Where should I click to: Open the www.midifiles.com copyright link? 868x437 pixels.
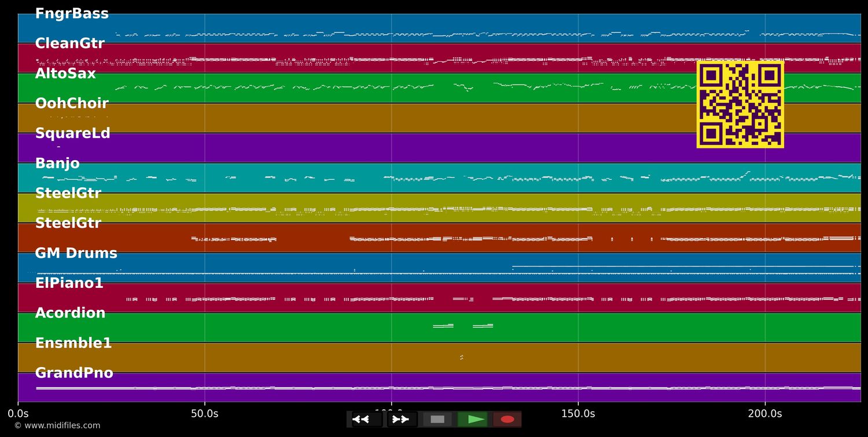tap(56, 425)
